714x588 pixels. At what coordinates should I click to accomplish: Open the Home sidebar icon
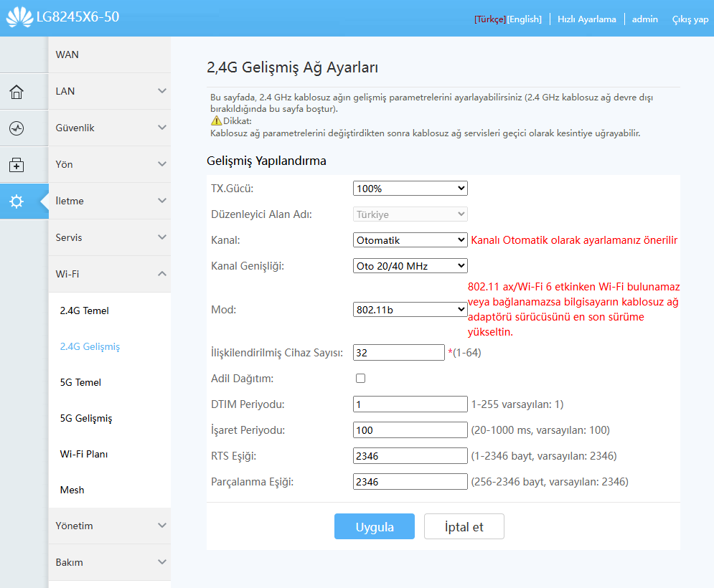click(x=17, y=92)
